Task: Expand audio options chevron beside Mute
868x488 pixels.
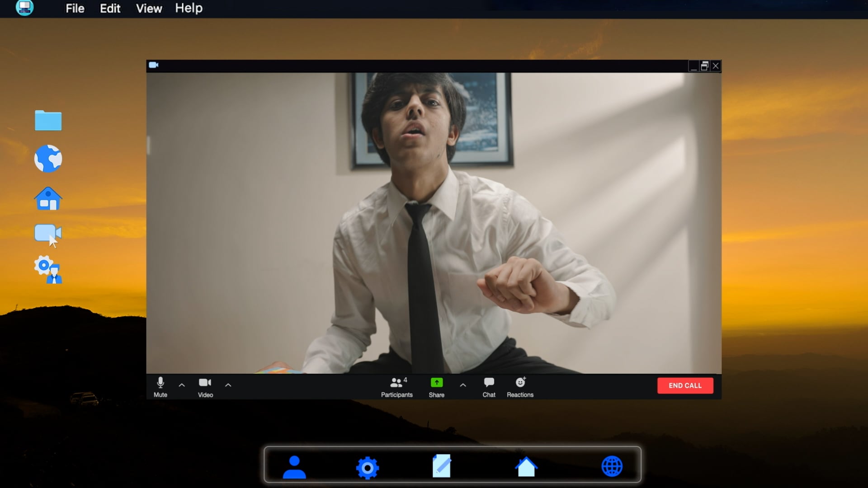Action: (x=182, y=385)
